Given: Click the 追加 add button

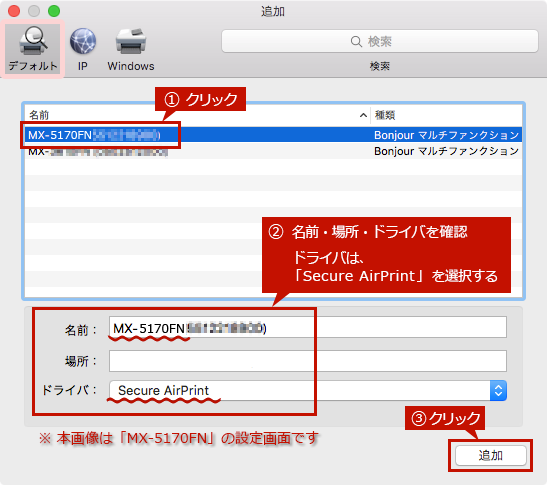Looking at the screenshot, I should coord(490,455).
